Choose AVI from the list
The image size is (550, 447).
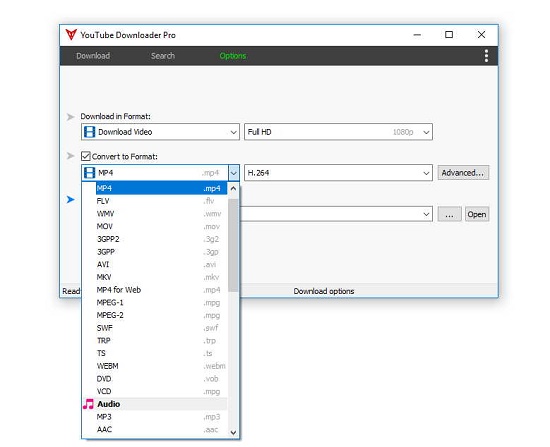click(x=161, y=265)
